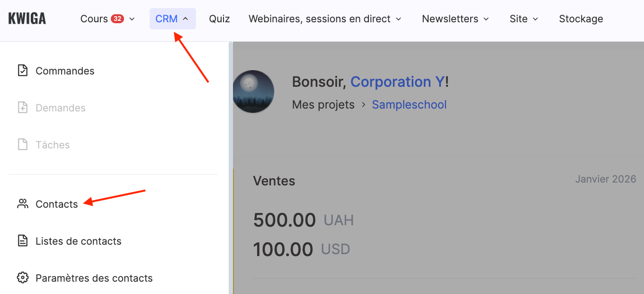Screen dimensions: 644x294
Task: Click the Commandes clipboard icon
Action: point(23,71)
